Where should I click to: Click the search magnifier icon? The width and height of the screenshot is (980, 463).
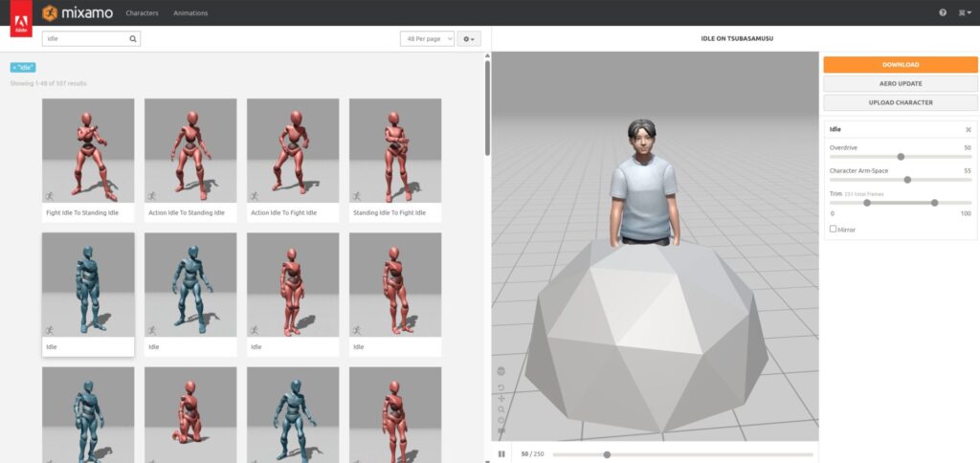133,39
